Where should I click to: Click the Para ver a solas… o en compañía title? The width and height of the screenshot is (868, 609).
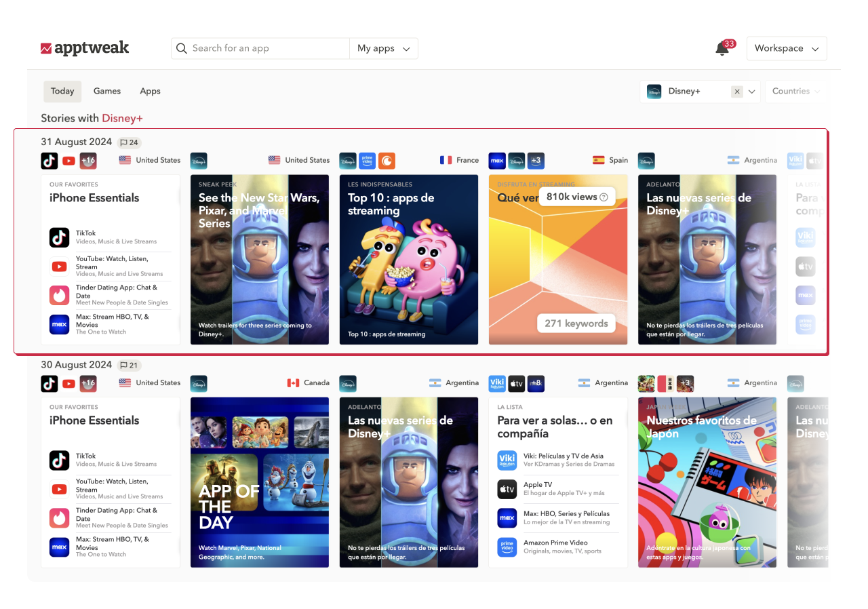tap(555, 427)
